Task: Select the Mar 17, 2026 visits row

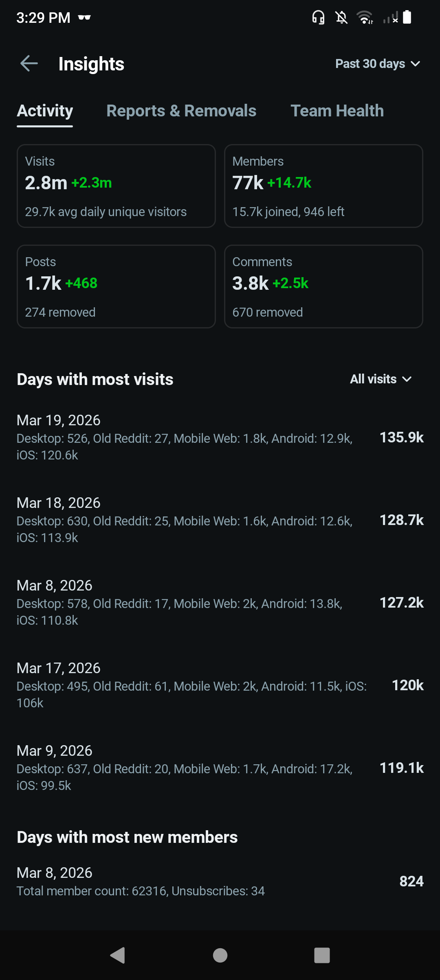Action: [220, 685]
